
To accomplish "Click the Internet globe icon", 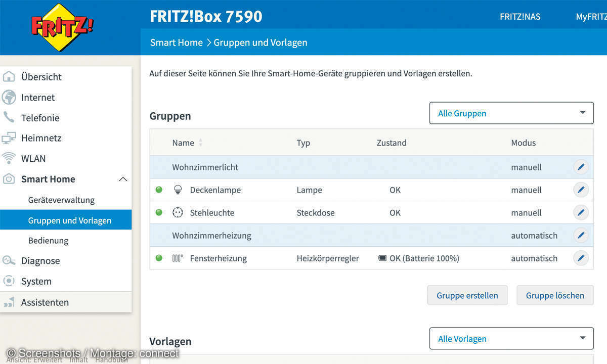I will [x=9, y=97].
